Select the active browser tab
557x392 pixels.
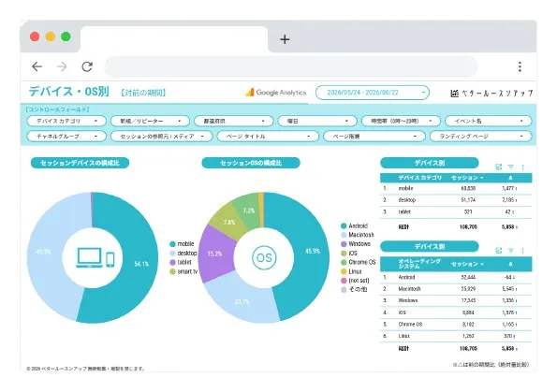point(174,39)
